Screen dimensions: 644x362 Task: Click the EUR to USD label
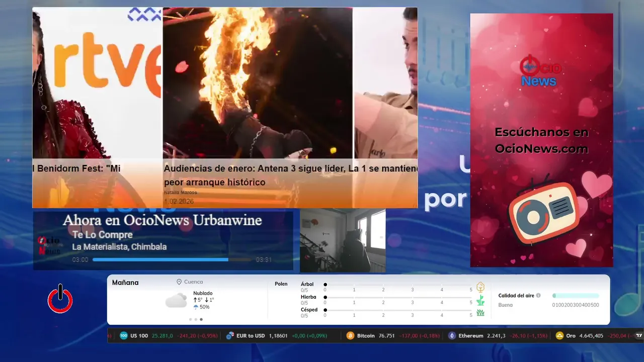tap(251, 336)
